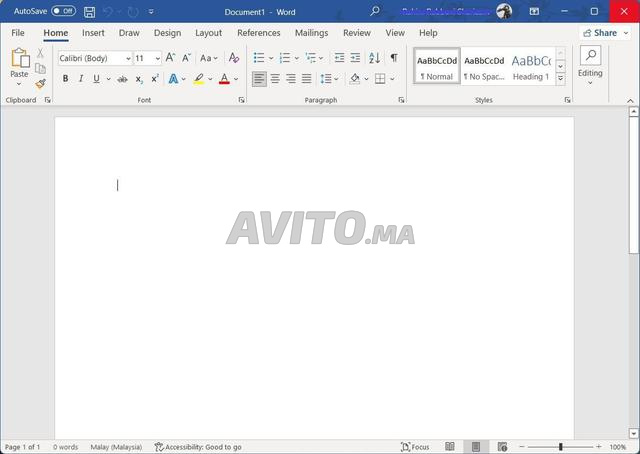Click the Editing find icon
Image resolution: width=640 pixels, height=454 pixels.
coord(590,55)
